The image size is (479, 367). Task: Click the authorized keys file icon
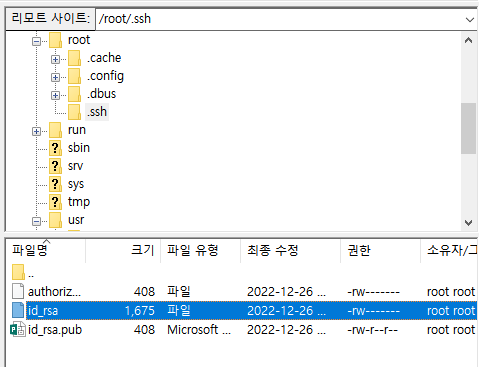tap(18, 291)
